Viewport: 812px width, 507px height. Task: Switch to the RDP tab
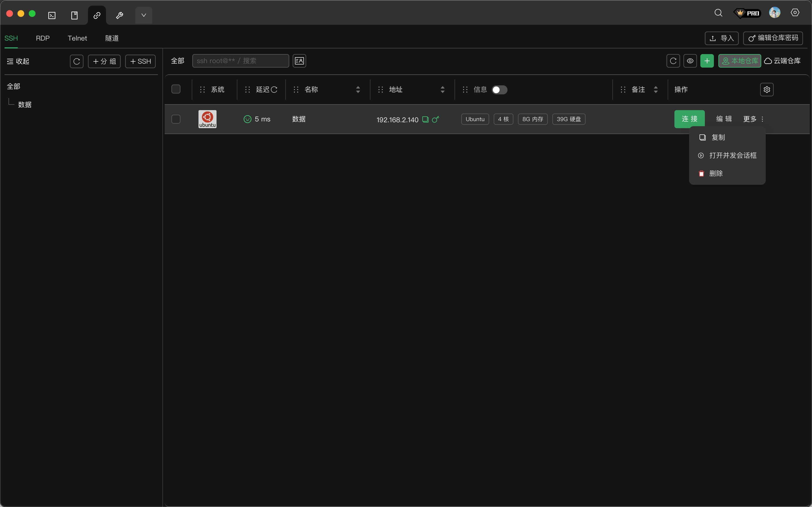point(43,38)
